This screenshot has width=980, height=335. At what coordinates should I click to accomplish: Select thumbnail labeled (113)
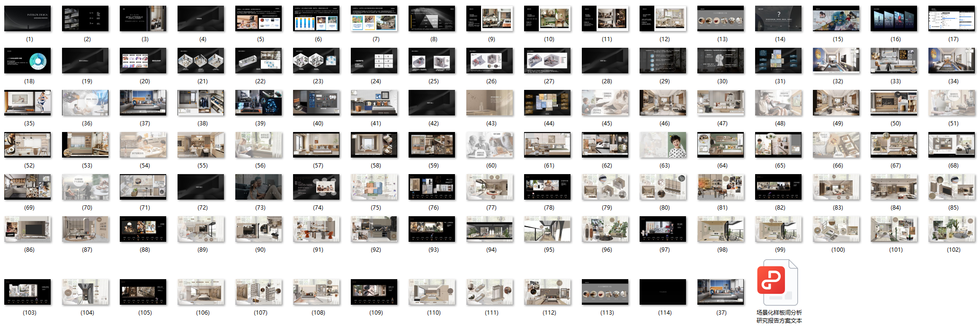[605, 292]
